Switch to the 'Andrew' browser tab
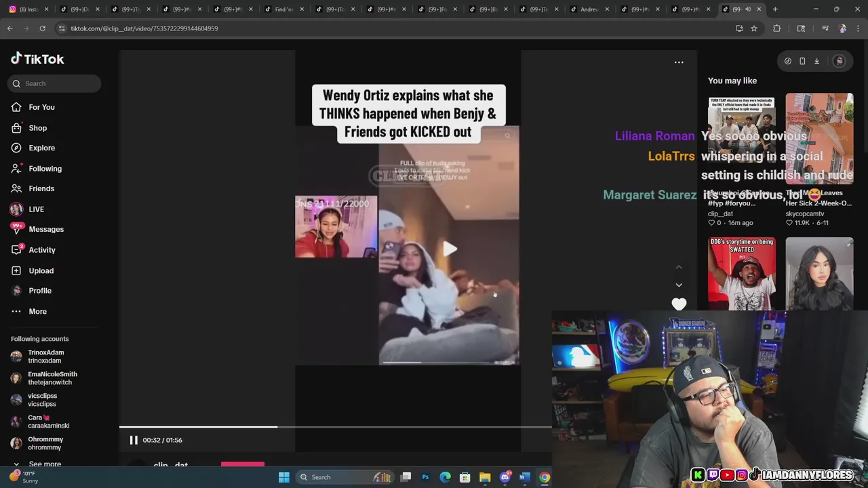 [589, 9]
